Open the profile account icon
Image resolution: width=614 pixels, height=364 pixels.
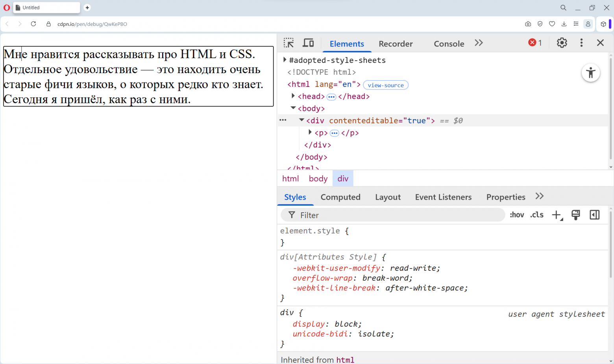coord(588,24)
